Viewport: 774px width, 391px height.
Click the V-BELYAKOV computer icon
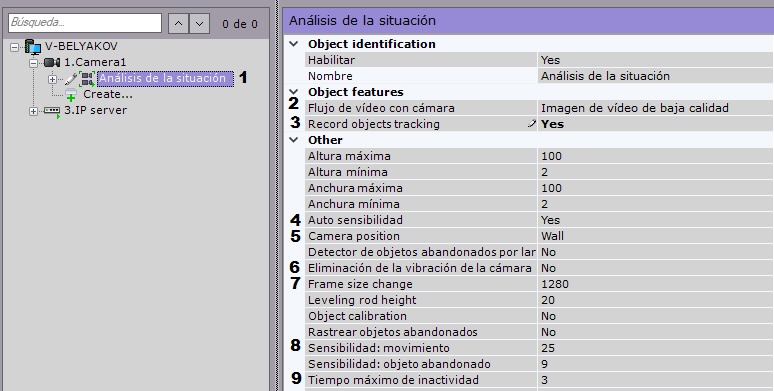pyautogui.click(x=33, y=47)
